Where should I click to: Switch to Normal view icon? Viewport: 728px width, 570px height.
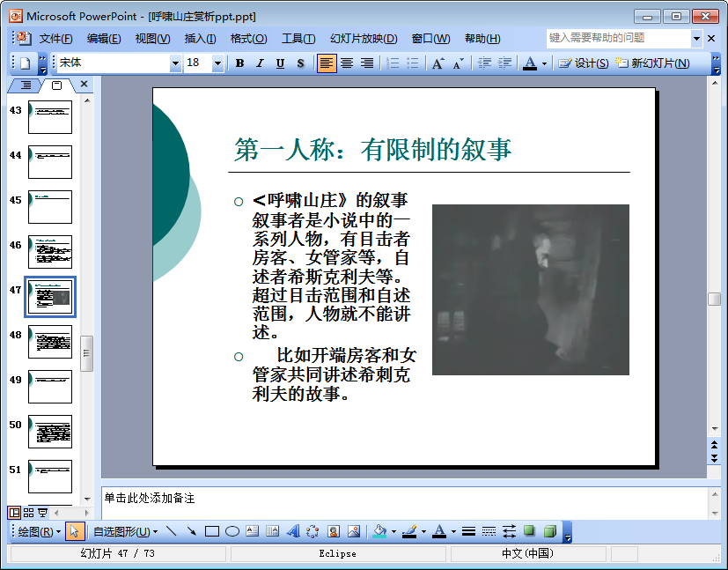[x=14, y=513]
